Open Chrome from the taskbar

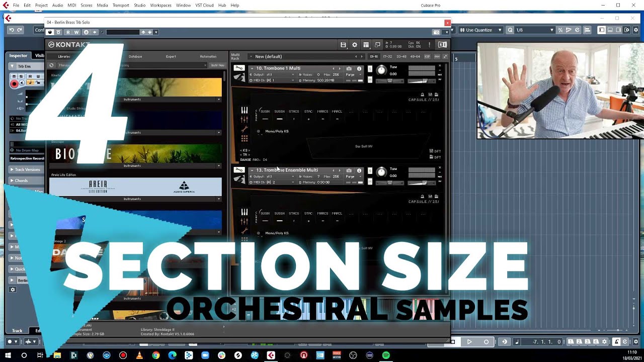click(156, 355)
